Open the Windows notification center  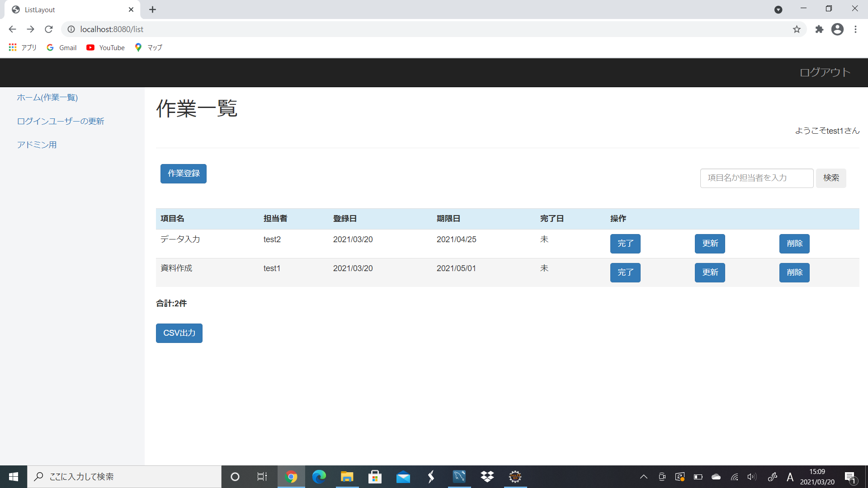pyautogui.click(x=850, y=477)
